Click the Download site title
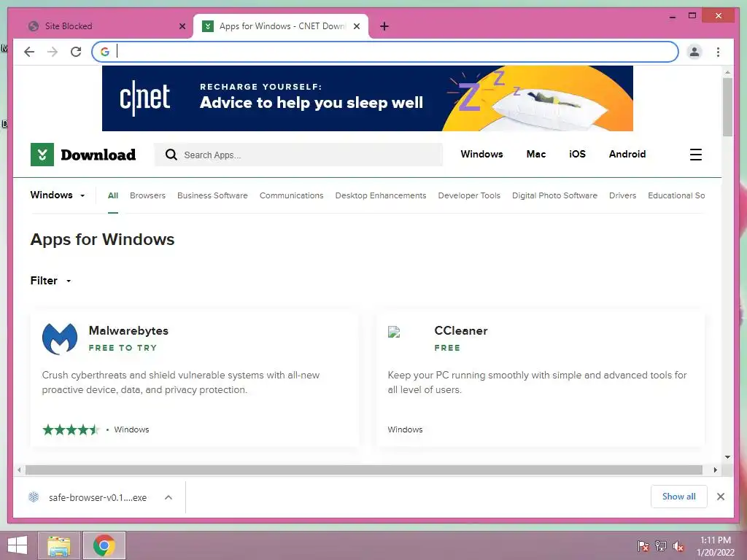This screenshot has height=560, width=747. 98,155
